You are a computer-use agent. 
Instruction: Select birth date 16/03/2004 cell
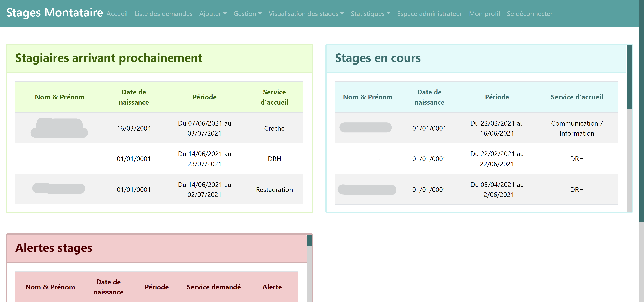click(x=134, y=128)
